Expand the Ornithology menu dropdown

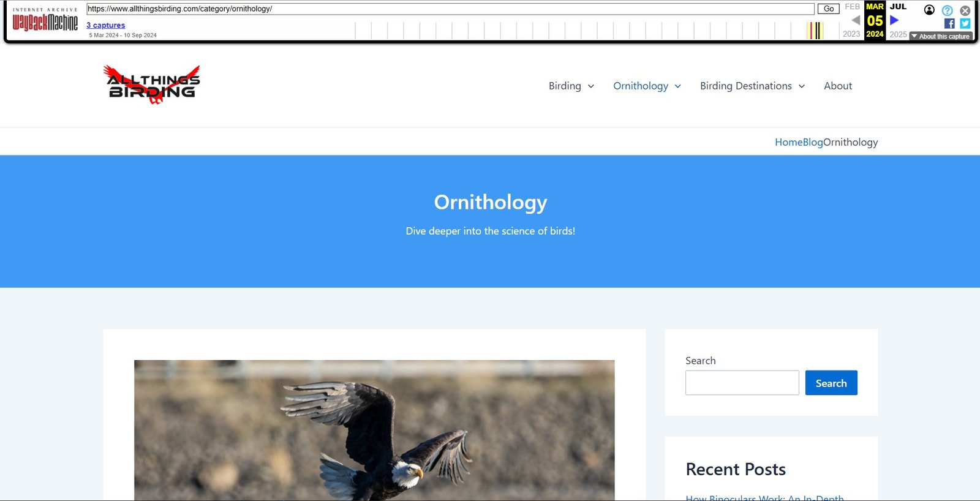(x=677, y=86)
